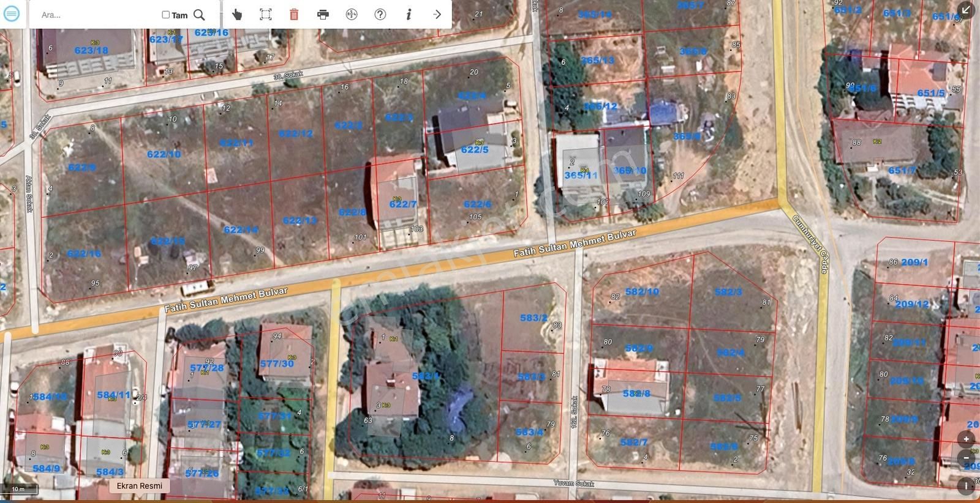
Task: Select parcel label 622/5
Action: point(475,149)
